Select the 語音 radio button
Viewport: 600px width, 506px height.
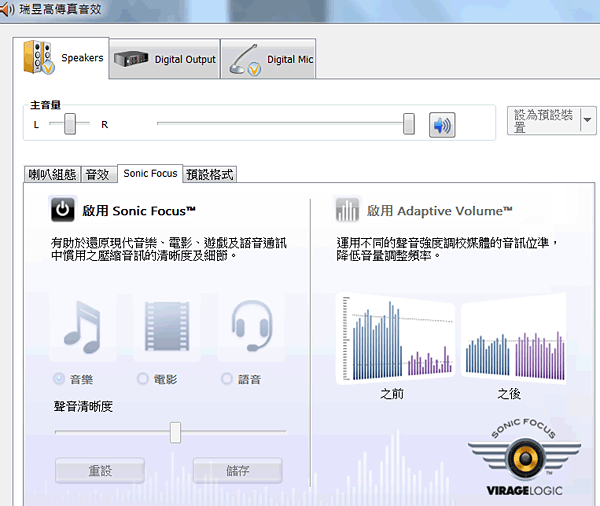[x=227, y=379]
